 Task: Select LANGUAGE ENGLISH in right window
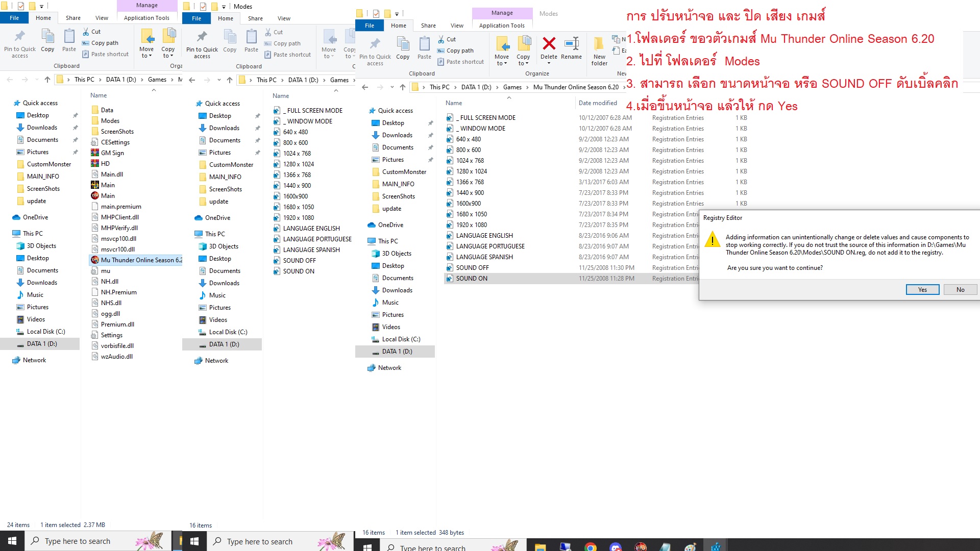pyautogui.click(x=484, y=236)
